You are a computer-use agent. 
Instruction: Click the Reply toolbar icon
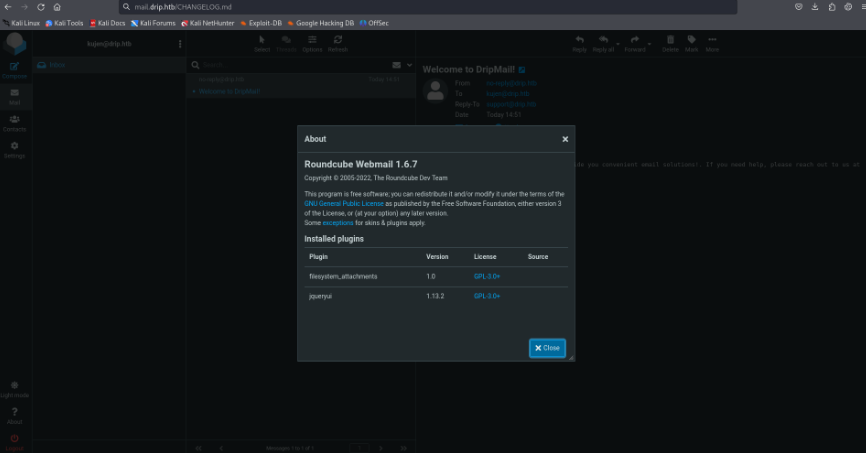click(579, 42)
